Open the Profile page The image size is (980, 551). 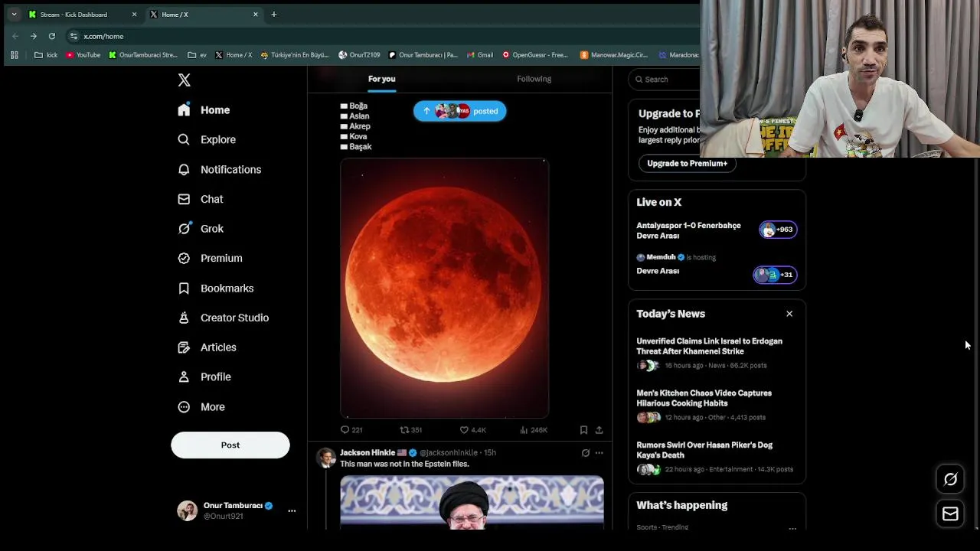(204, 377)
